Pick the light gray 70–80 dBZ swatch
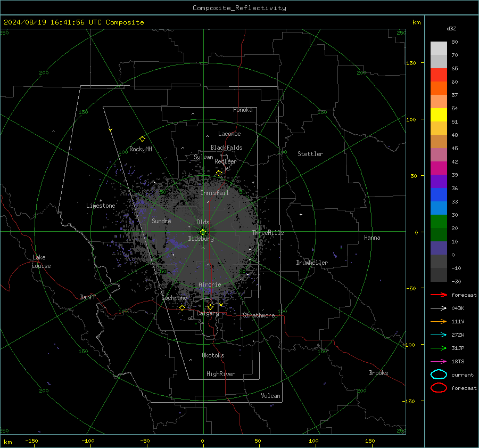The height and width of the screenshot is (448, 479). point(439,48)
